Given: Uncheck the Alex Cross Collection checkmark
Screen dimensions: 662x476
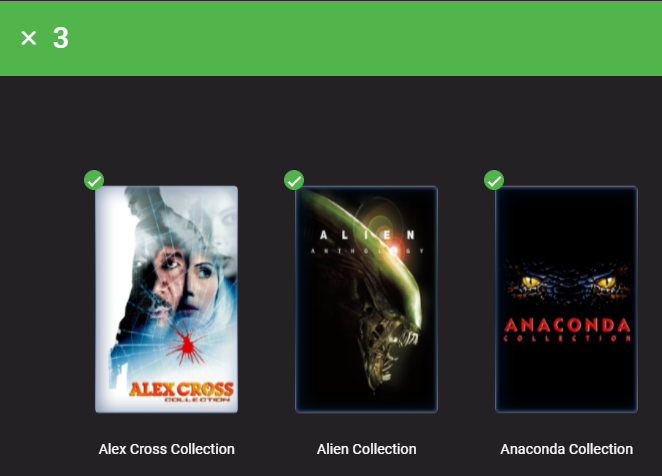Looking at the screenshot, I should [x=94, y=180].
